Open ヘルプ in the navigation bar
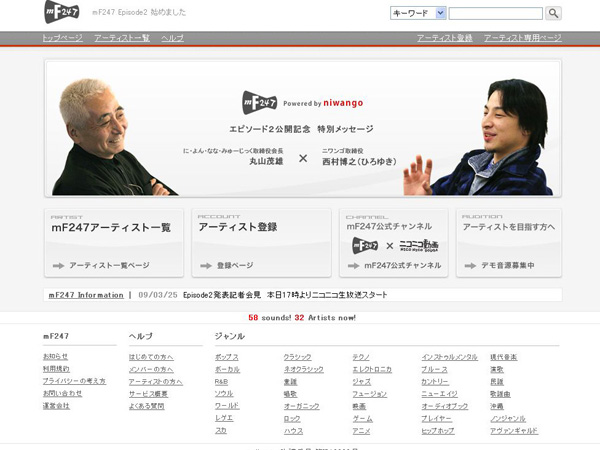Image resolution: width=600 pixels, height=450 pixels. pos(172,38)
